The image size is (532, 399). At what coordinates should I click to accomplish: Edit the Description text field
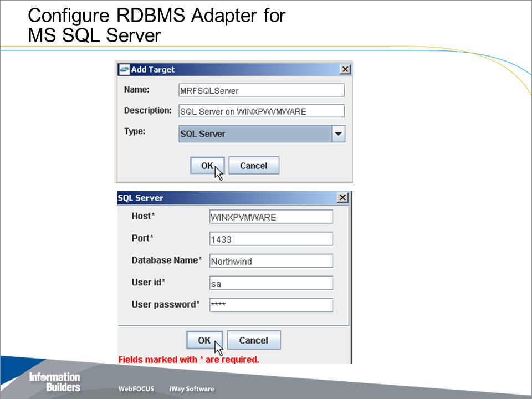(x=262, y=111)
